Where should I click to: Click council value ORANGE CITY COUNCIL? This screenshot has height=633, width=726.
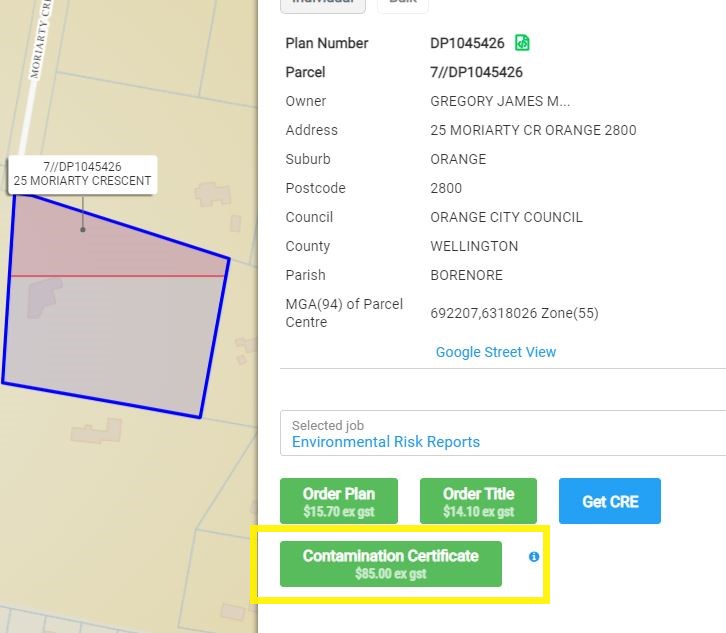pyautogui.click(x=506, y=217)
